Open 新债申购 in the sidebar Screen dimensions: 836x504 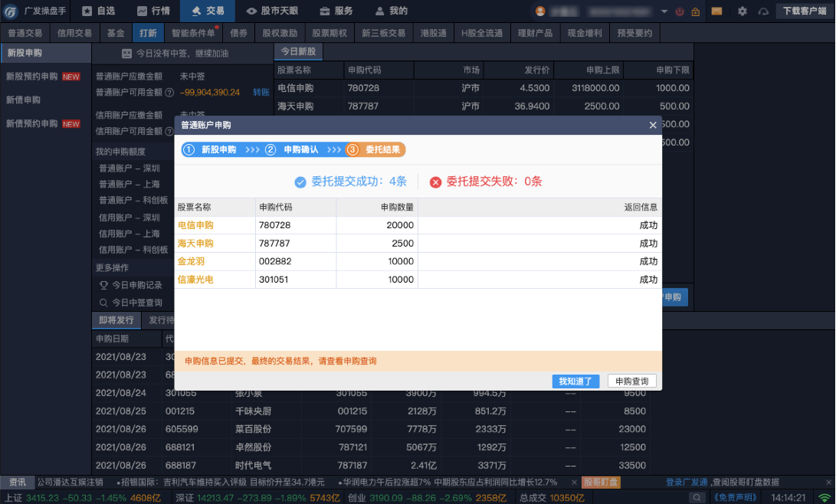[x=24, y=100]
